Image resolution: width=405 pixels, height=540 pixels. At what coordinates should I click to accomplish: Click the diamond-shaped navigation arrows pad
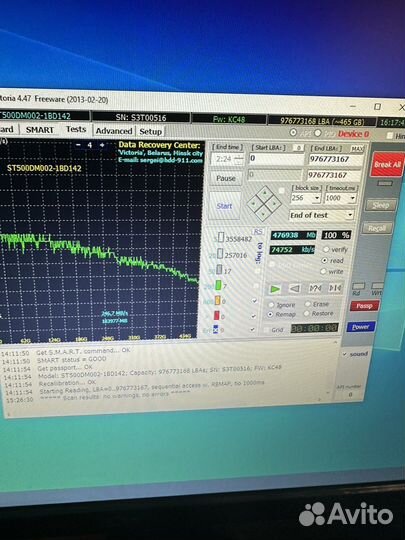(264, 203)
